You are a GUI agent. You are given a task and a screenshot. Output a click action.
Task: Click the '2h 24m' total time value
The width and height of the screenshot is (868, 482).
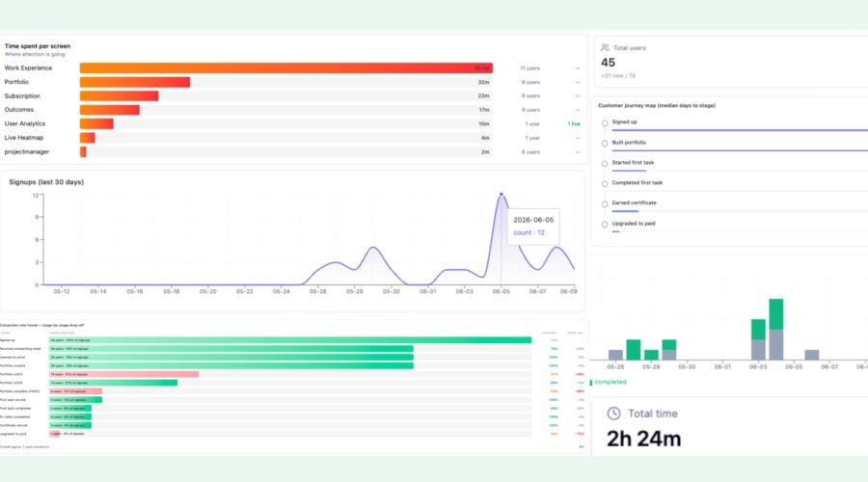644,439
